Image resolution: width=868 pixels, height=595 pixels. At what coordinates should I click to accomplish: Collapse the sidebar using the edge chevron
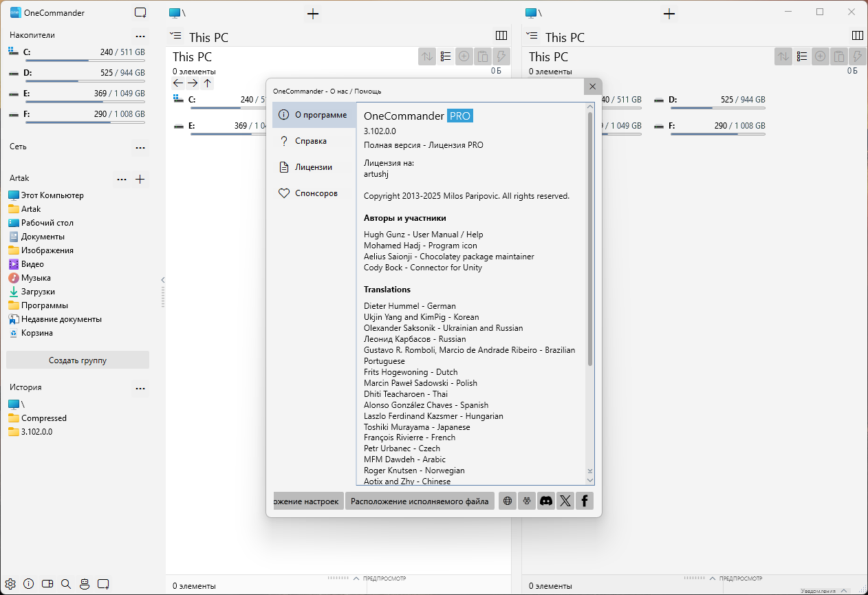point(163,280)
